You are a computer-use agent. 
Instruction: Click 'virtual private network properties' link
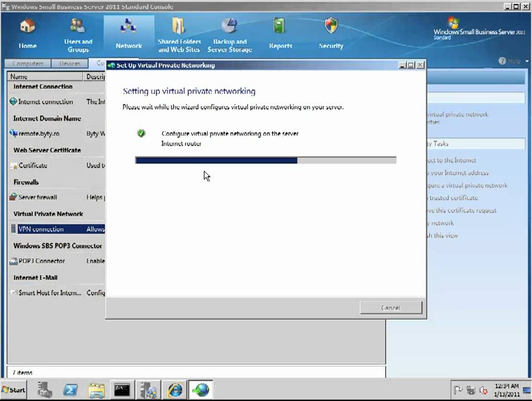coord(457,118)
